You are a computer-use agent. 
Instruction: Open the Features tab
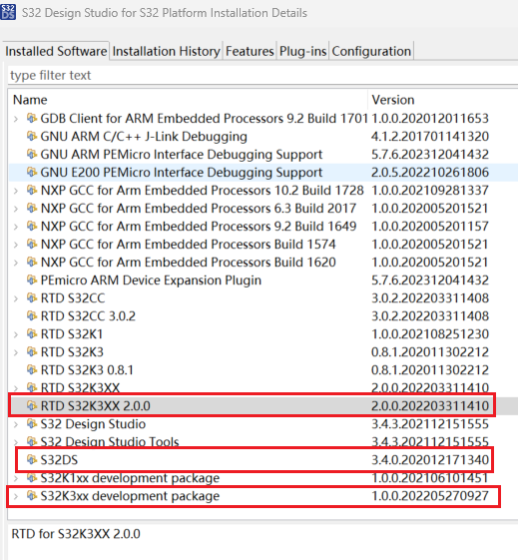250,51
